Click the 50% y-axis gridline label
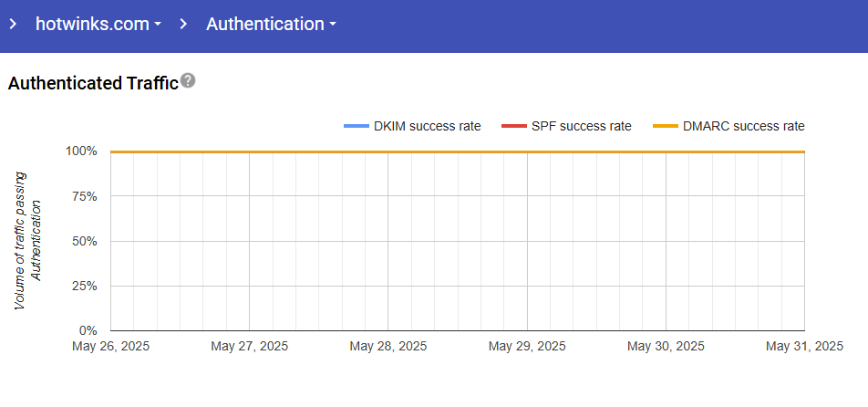The width and height of the screenshot is (868, 407). 85,241
